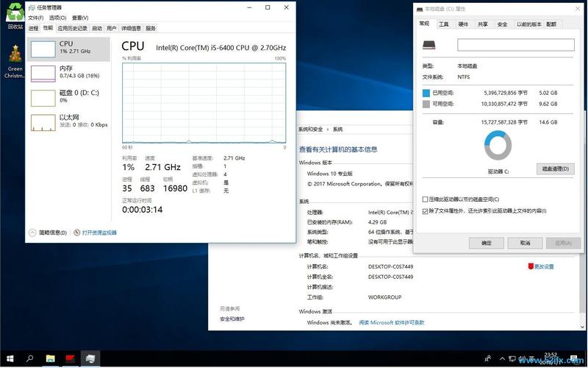Open the Windows Start menu
This screenshot has width=588, height=368.
click(10, 359)
